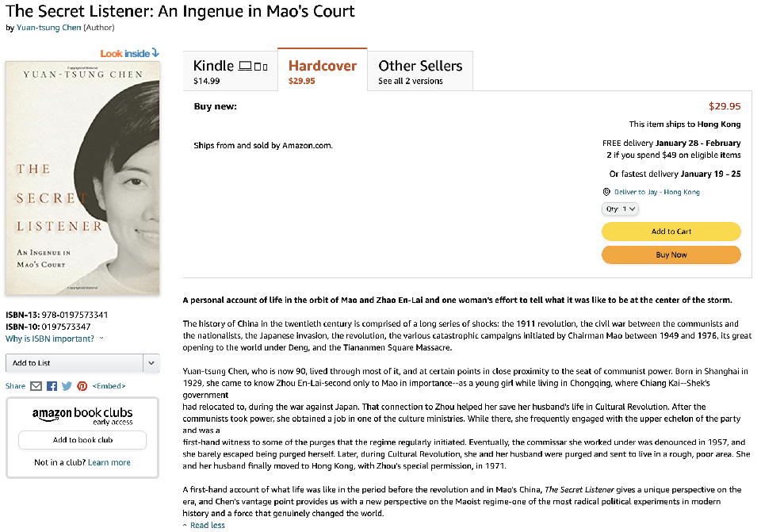The width and height of the screenshot is (761, 532).
Task: Click the delivery location pin icon
Action: pyautogui.click(x=606, y=192)
